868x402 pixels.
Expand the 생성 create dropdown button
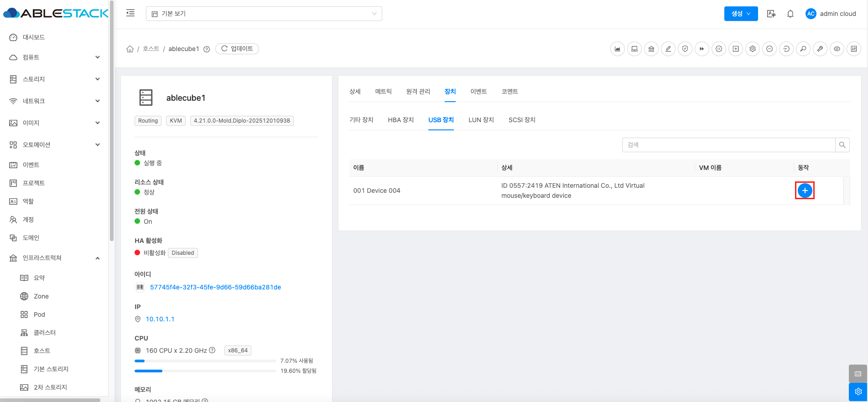(741, 14)
